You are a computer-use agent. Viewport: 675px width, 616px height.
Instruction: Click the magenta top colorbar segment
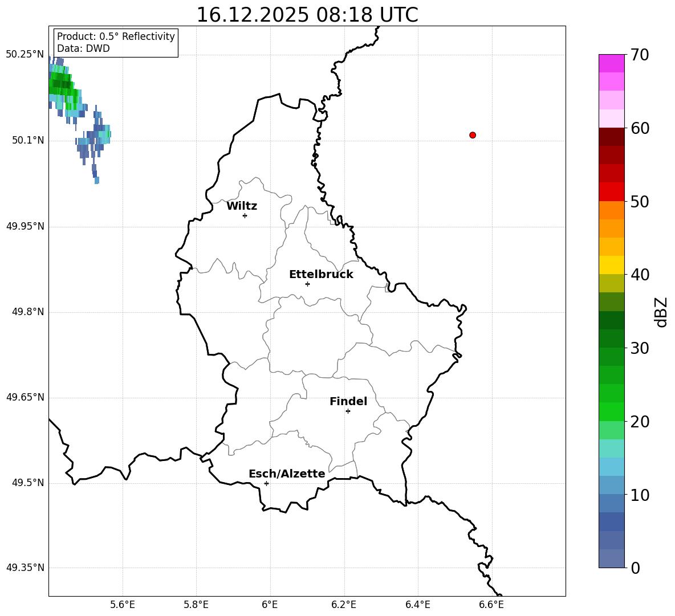coord(611,63)
